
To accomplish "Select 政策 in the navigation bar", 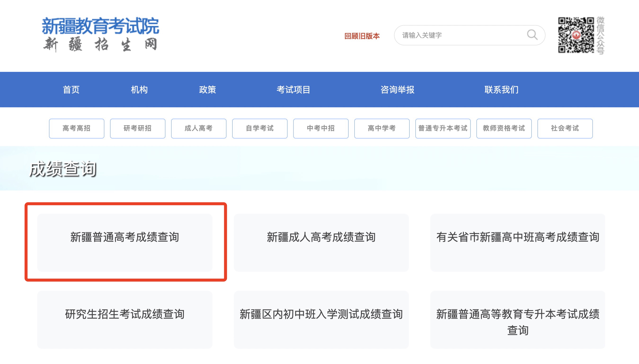I will click(208, 90).
